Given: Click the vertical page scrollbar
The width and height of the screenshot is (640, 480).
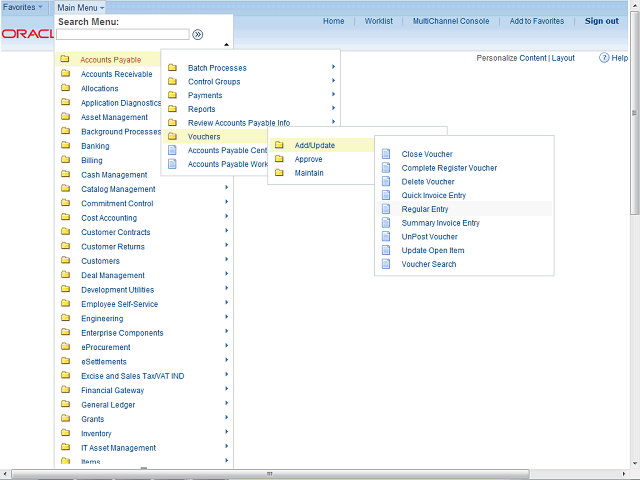Looking at the screenshot, I should coord(634,200).
